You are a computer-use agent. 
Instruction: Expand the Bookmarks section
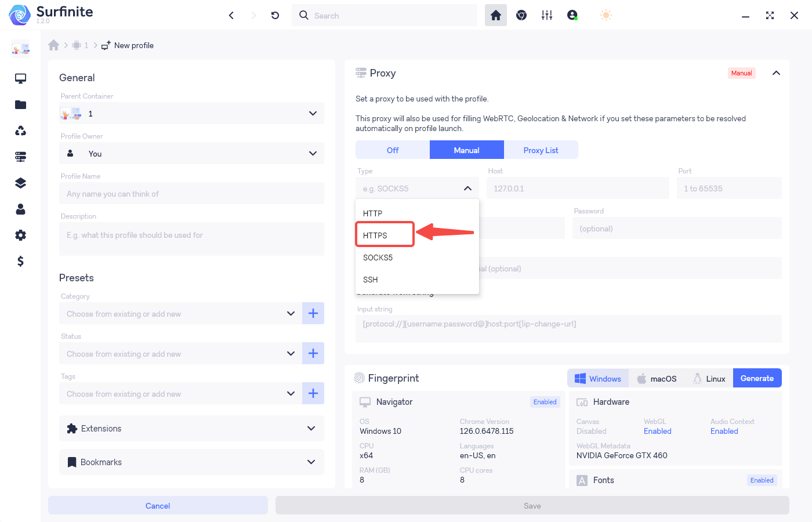click(191, 462)
